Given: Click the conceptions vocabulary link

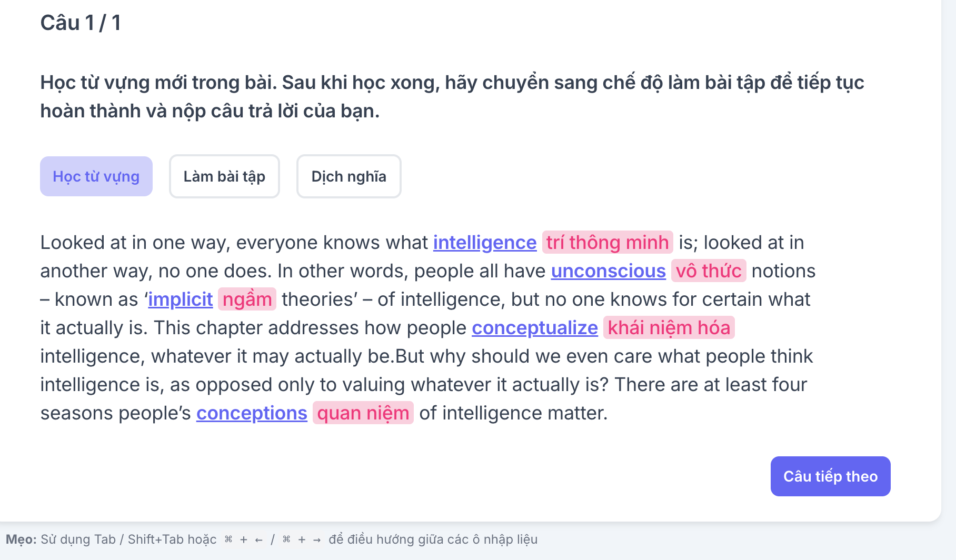Looking at the screenshot, I should [252, 413].
